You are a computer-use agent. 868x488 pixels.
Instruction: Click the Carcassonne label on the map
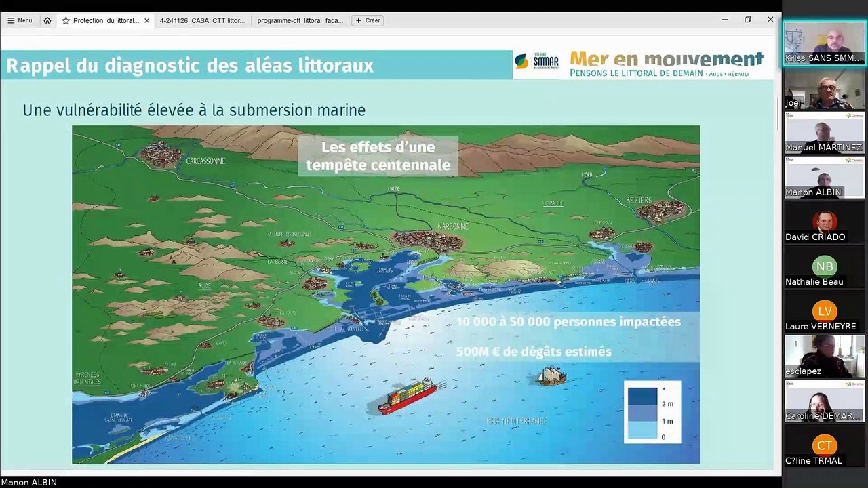point(205,161)
